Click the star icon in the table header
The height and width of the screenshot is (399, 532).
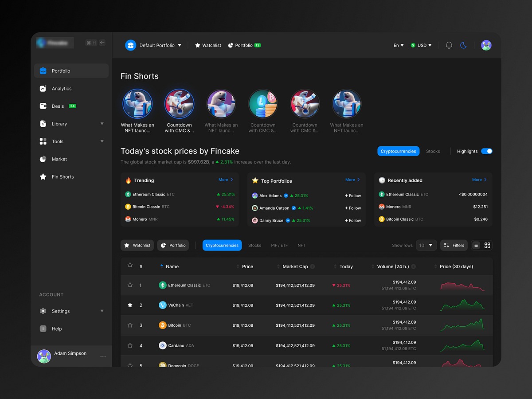pyautogui.click(x=130, y=265)
